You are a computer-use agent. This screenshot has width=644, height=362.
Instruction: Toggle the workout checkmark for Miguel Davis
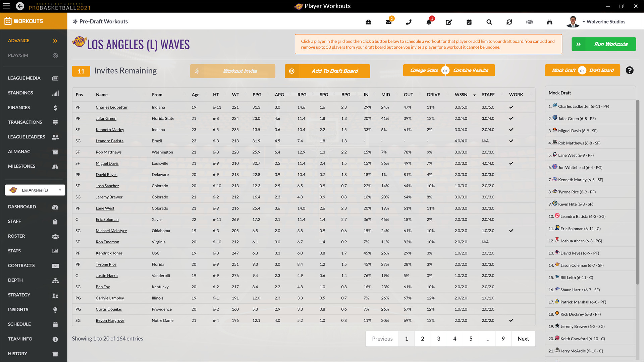click(511, 163)
